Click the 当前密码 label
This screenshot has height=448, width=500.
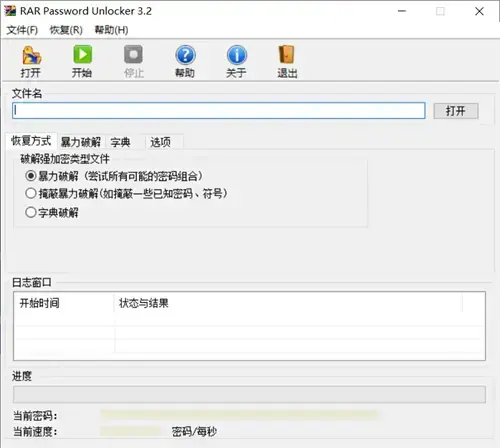[35, 416]
